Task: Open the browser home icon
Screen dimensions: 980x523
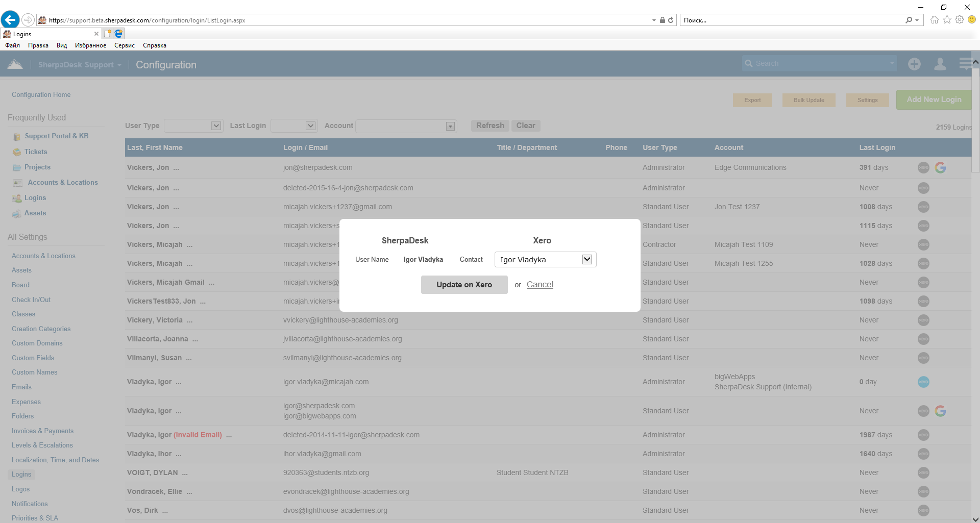Action: tap(934, 20)
